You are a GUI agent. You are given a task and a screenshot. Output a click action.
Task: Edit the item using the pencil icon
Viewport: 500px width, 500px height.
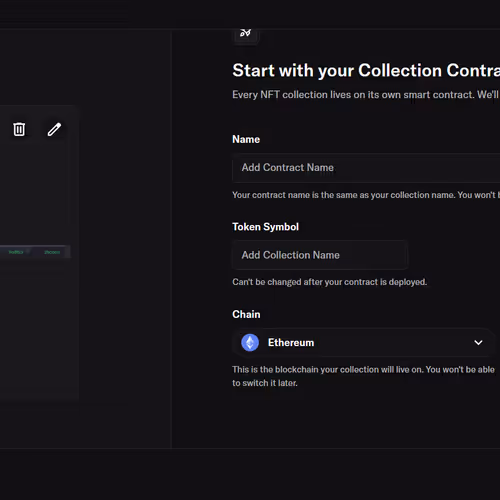tap(54, 129)
